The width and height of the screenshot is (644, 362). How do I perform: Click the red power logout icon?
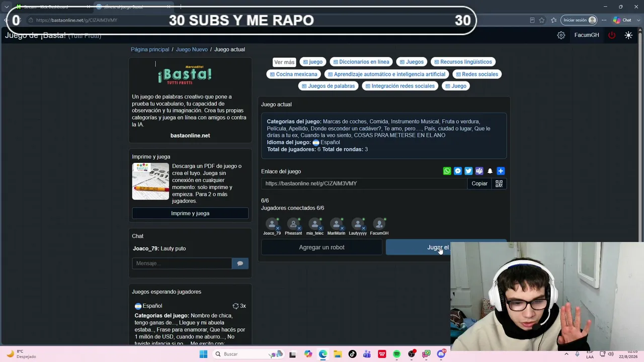click(612, 35)
